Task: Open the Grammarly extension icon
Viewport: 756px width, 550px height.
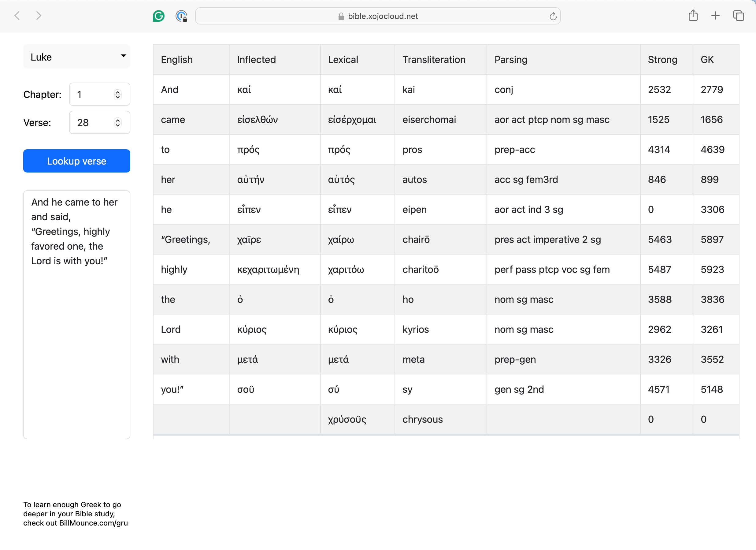Action: 159,16
